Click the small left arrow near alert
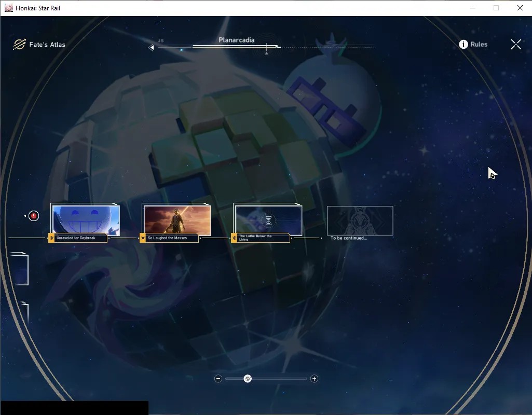This screenshot has width=532, height=415. (25, 216)
